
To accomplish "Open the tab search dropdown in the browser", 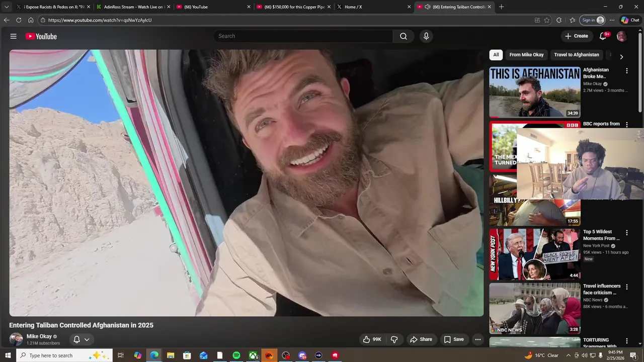I will 7,7.
